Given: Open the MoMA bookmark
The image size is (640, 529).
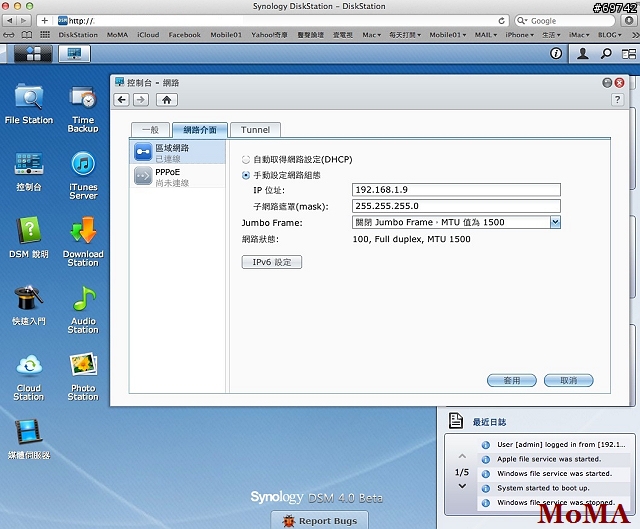Looking at the screenshot, I should point(117,35).
